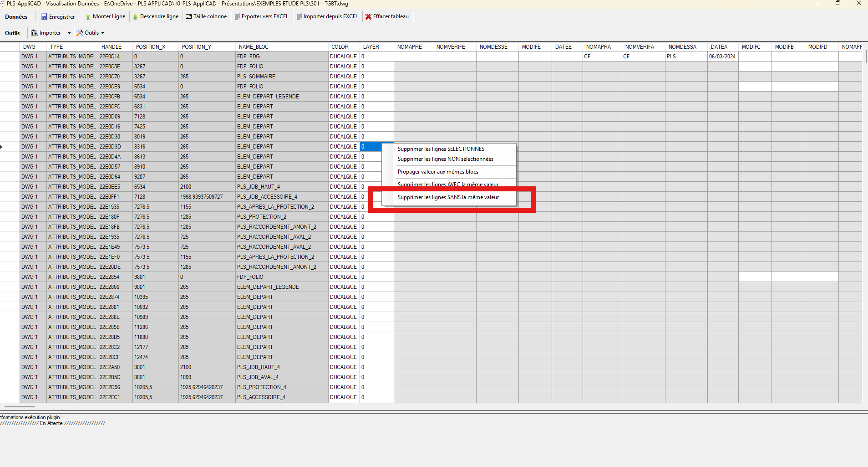Click Importer depuis EXCEL icon
This screenshot has height=467, width=868.
point(299,17)
